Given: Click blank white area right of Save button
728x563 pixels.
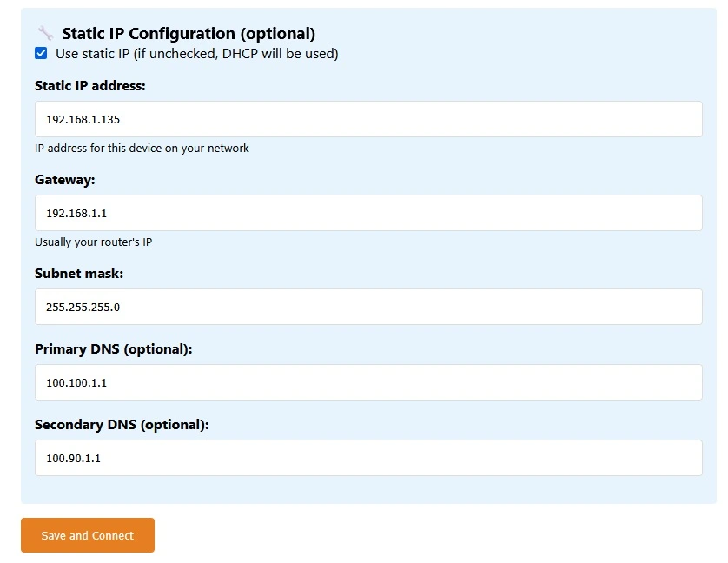Looking at the screenshot, I should tap(434, 535).
